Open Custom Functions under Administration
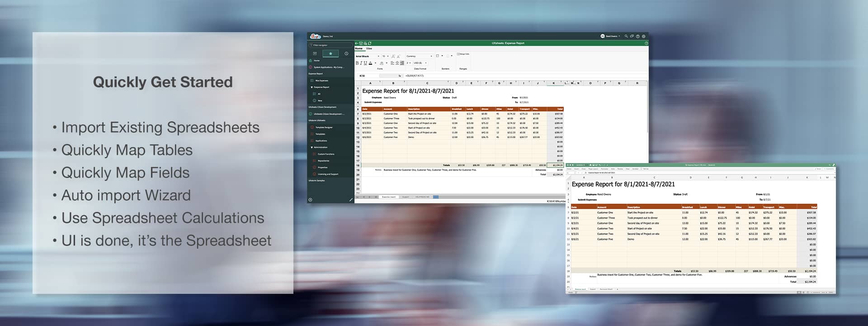Viewport: 868px width, 326px height. (x=326, y=154)
